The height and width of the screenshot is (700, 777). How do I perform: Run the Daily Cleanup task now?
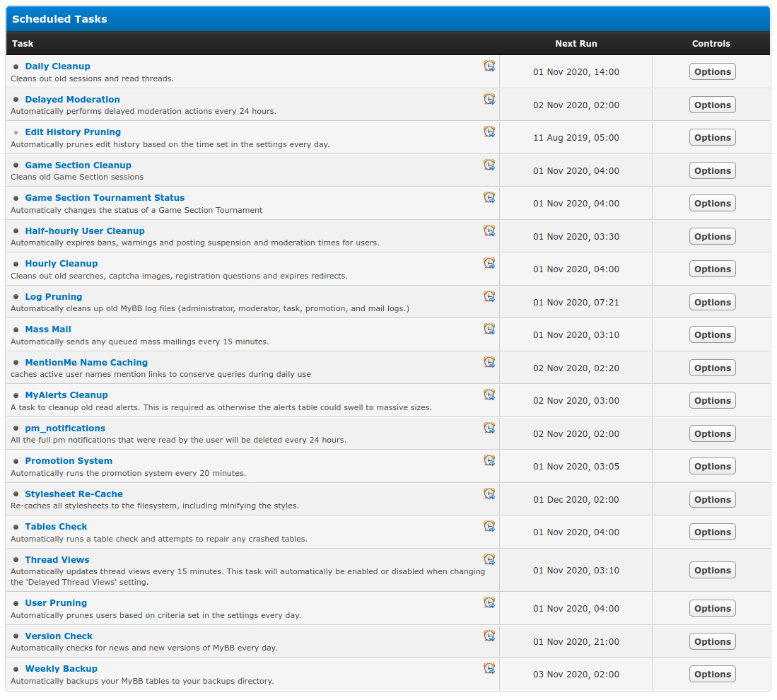(489, 66)
